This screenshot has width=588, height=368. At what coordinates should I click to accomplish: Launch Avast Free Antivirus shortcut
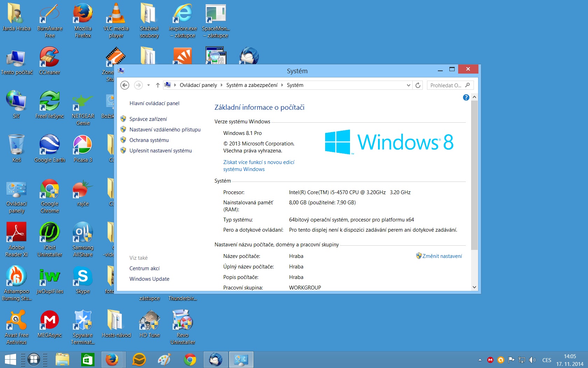point(16,328)
